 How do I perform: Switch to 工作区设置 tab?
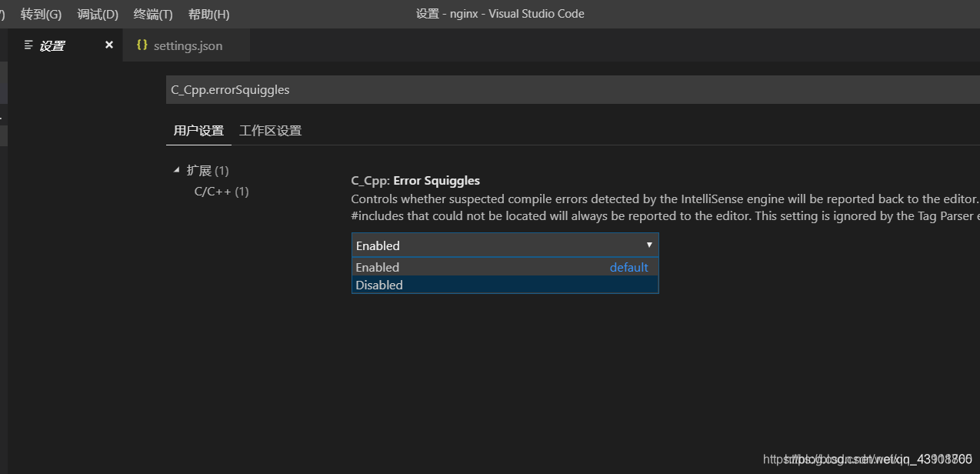[270, 131]
